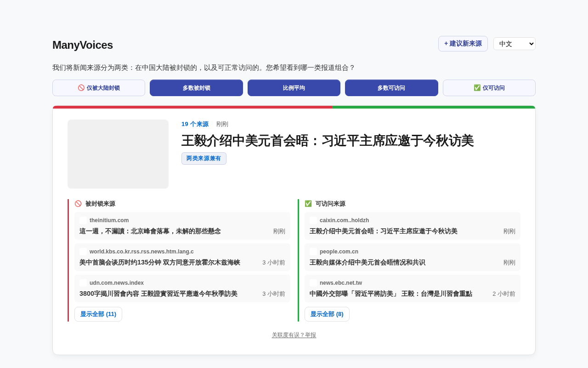Click the udn.com source favicon
Screen dimensions: 588x368
point(83,283)
